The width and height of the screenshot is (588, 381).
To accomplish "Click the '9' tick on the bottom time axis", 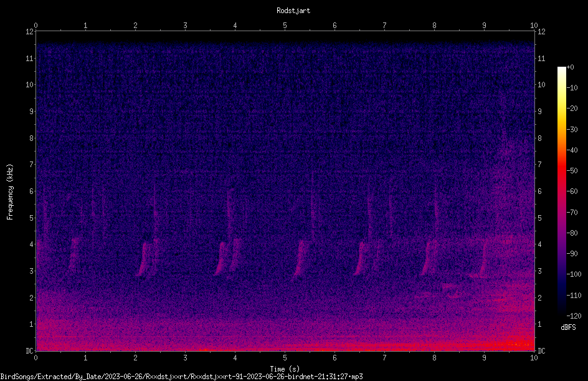I will (x=484, y=358).
